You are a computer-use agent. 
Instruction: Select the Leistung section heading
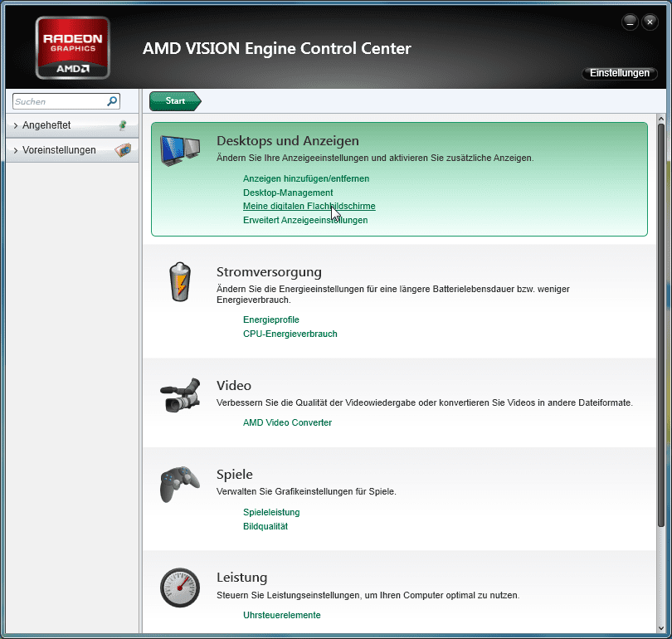coord(241,578)
